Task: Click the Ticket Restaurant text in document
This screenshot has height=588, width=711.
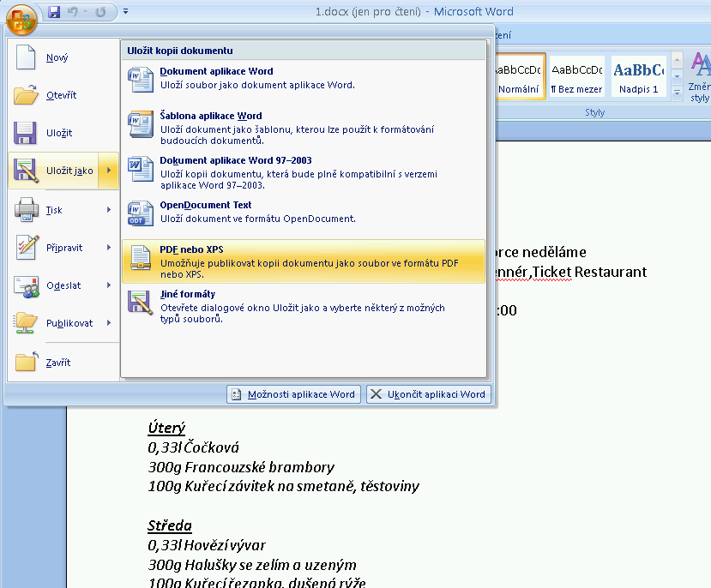Action: click(589, 272)
